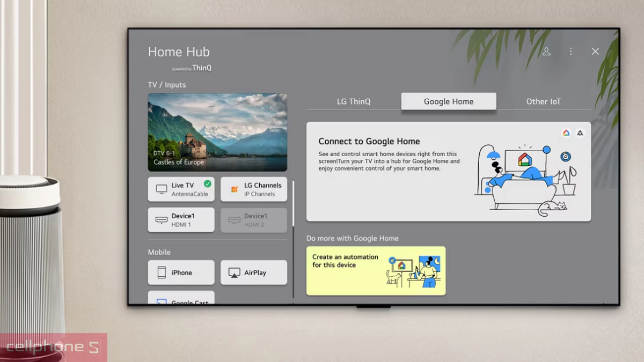The width and height of the screenshot is (644, 362).
Task: Open the Castles of Europe preview
Action: 217,132
